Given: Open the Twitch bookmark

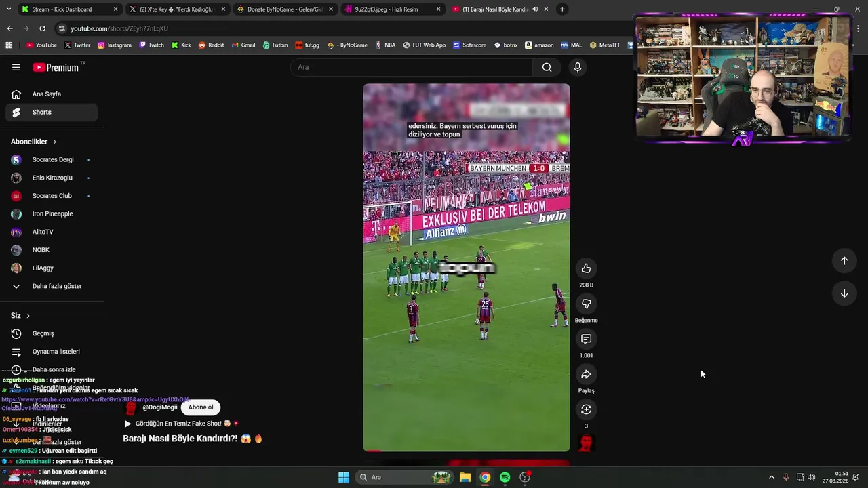Looking at the screenshot, I should click(x=151, y=45).
